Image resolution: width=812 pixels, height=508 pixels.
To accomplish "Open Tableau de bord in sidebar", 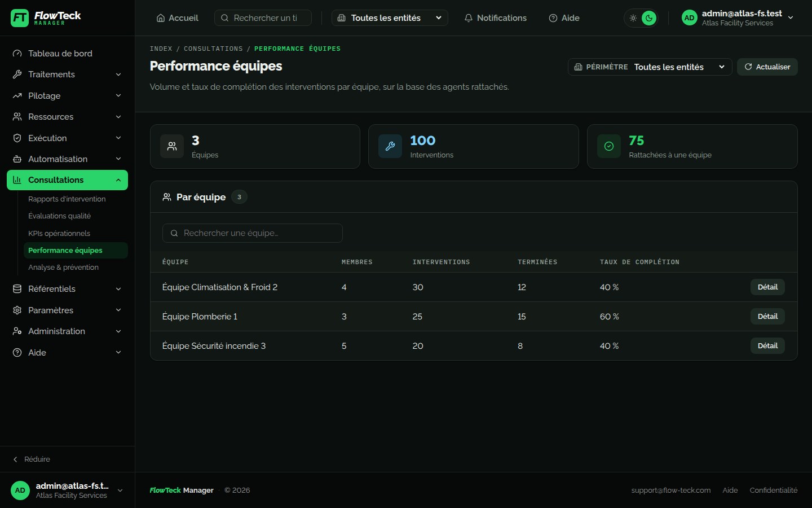I will (67, 54).
